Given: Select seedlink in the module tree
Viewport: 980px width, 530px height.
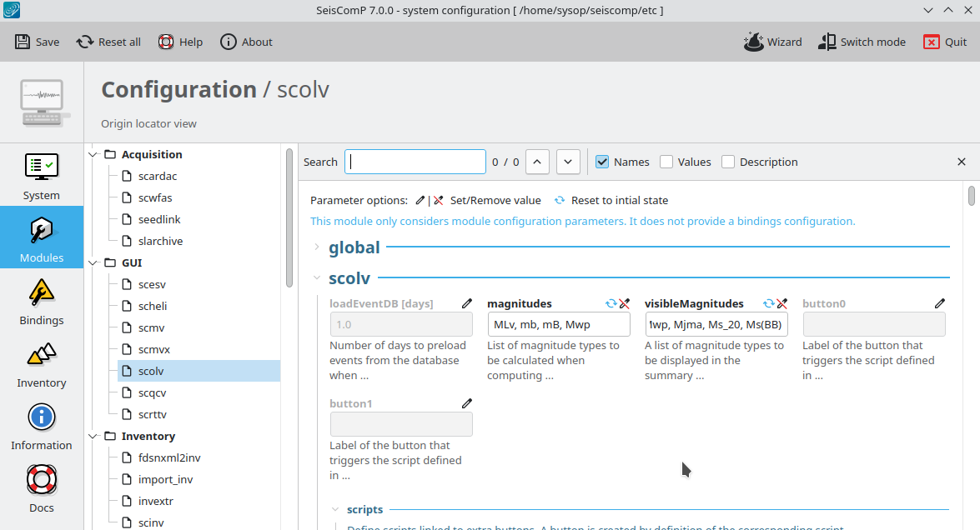Looking at the screenshot, I should pyautogui.click(x=159, y=219).
